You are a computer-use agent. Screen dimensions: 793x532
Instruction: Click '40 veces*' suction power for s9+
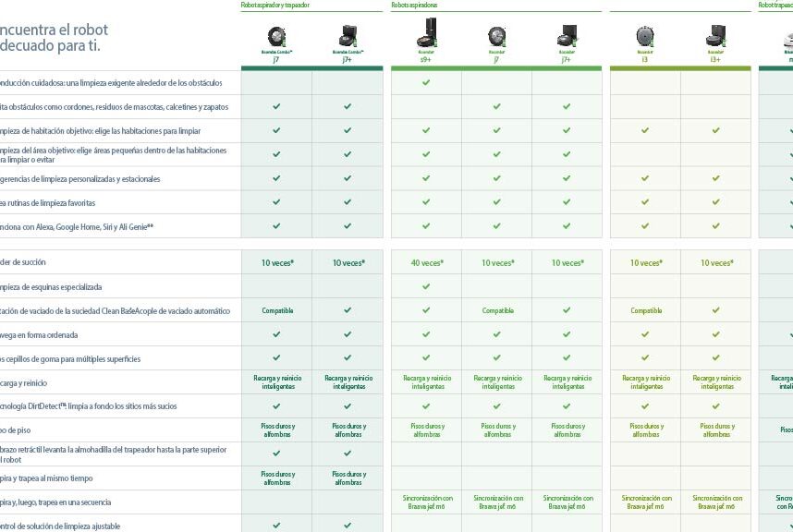pos(427,262)
